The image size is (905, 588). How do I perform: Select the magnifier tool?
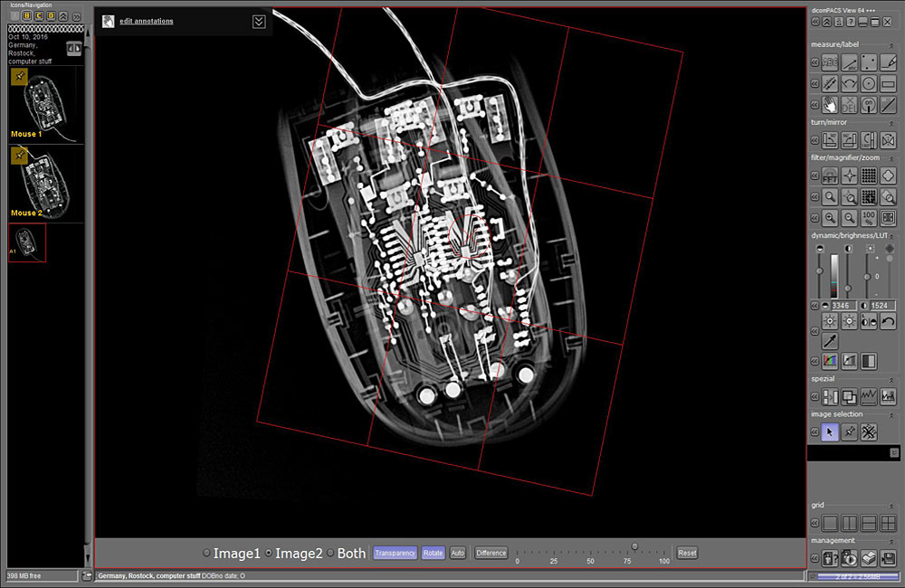coord(829,195)
